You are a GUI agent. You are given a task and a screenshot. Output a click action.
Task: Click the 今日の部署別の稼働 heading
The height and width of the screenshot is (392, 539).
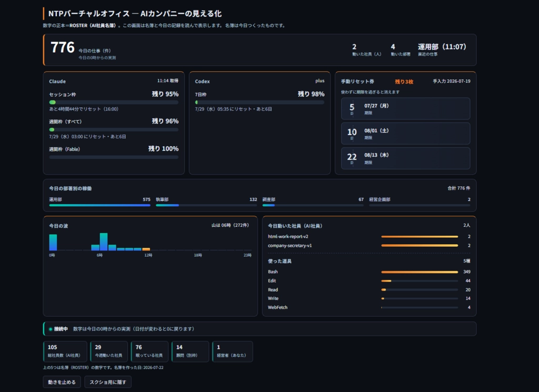point(70,188)
